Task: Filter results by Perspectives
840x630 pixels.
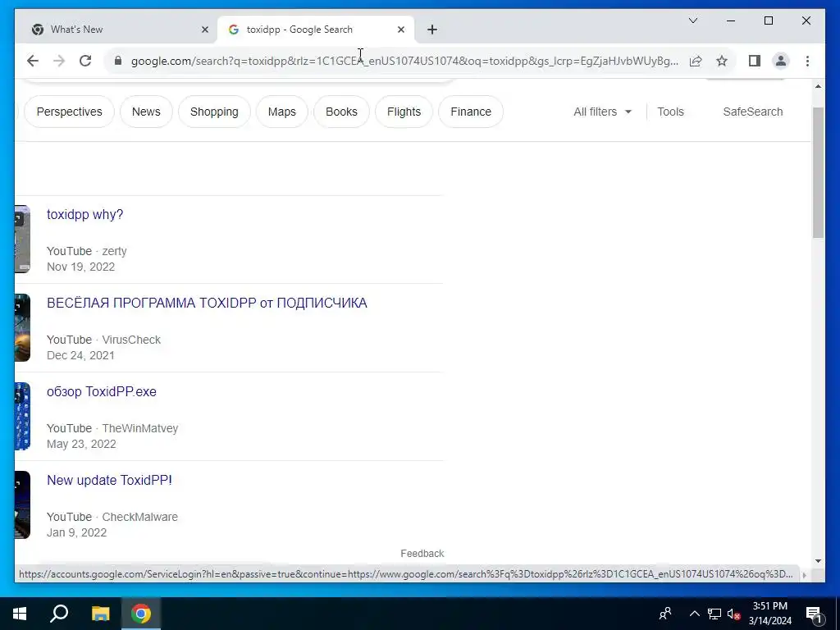Action: (69, 112)
